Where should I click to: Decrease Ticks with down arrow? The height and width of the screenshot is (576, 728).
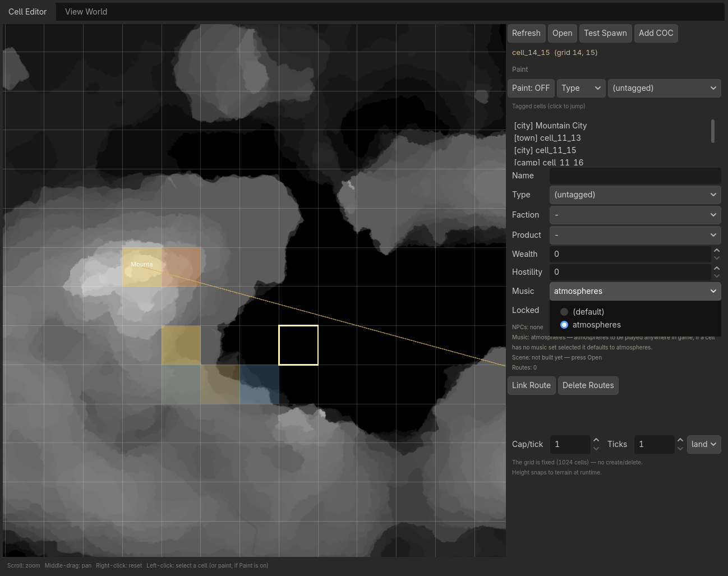[680, 448]
